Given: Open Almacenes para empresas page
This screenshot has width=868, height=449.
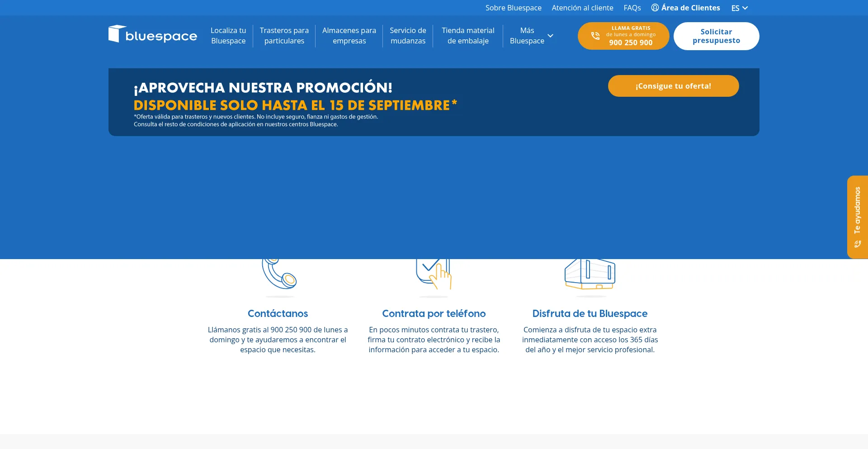Looking at the screenshot, I should click(x=349, y=36).
